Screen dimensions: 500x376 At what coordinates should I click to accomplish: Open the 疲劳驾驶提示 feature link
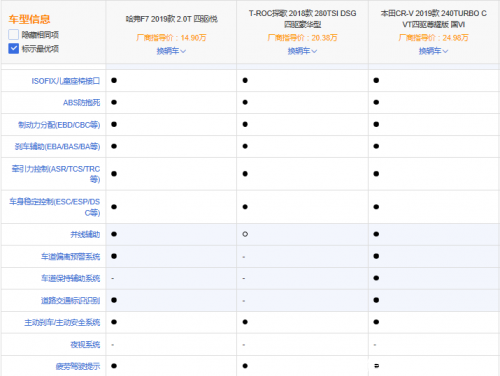pyautogui.click(x=78, y=366)
